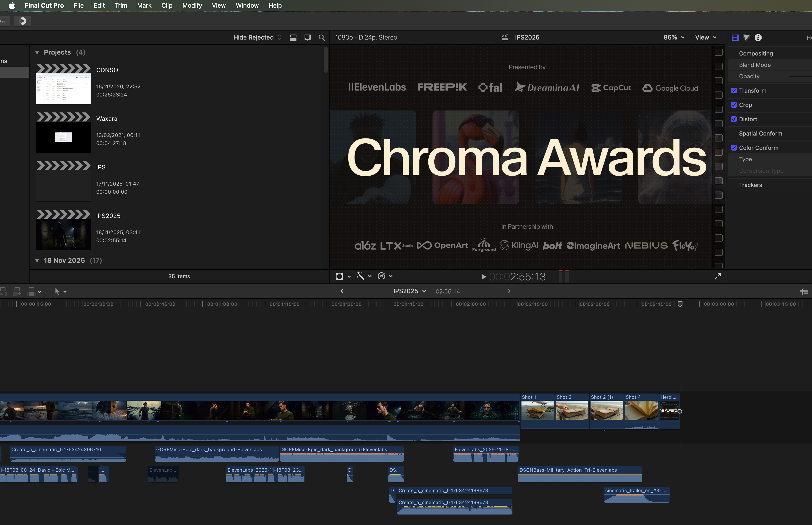Select the Waxara project thumbnail

pyautogui.click(x=63, y=133)
